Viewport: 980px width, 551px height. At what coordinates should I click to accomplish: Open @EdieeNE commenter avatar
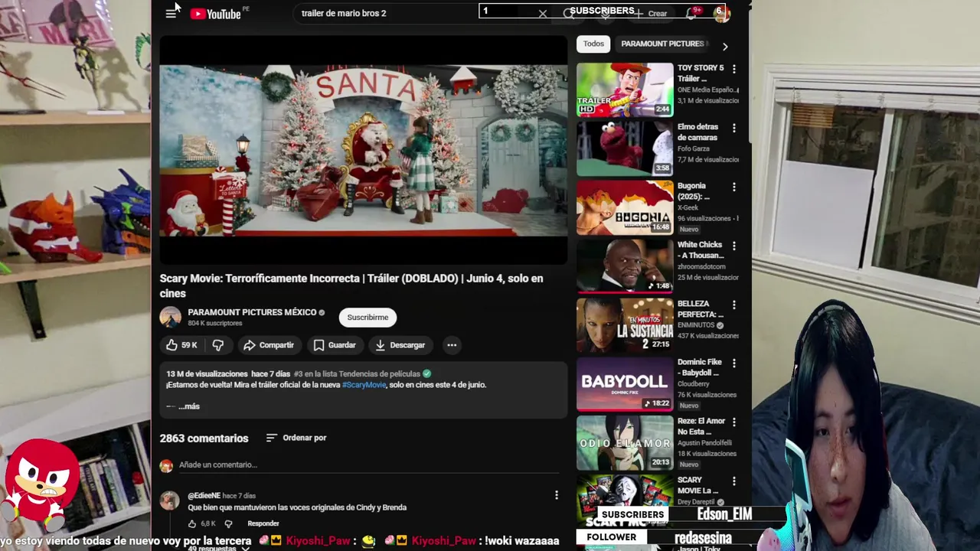pyautogui.click(x=169, y=500)
